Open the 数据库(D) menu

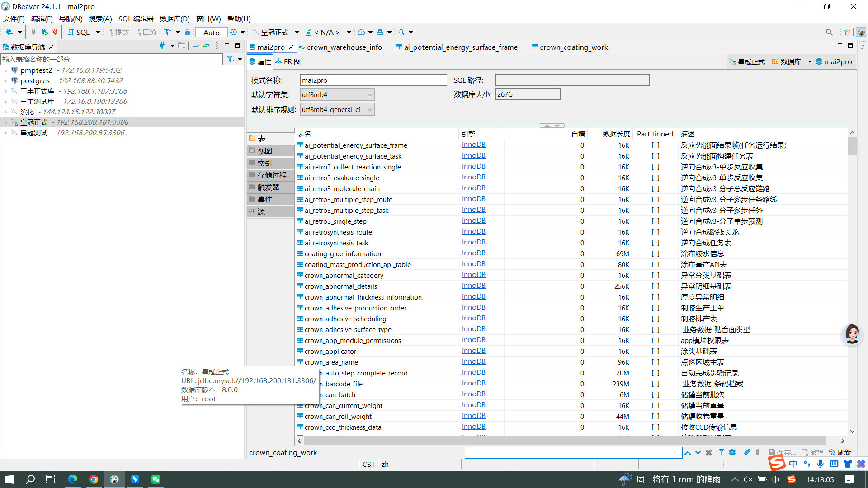point(175,19)
